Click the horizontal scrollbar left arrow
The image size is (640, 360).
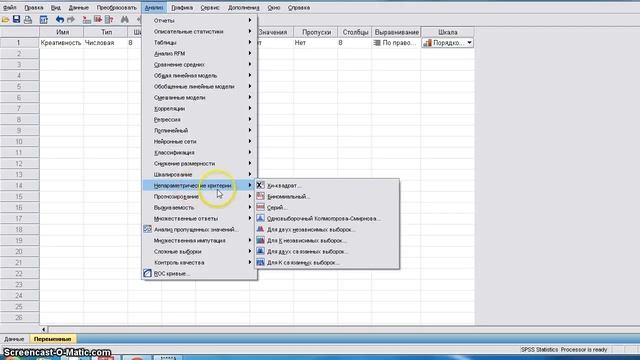pyautogui.click(x=44, y=329)
